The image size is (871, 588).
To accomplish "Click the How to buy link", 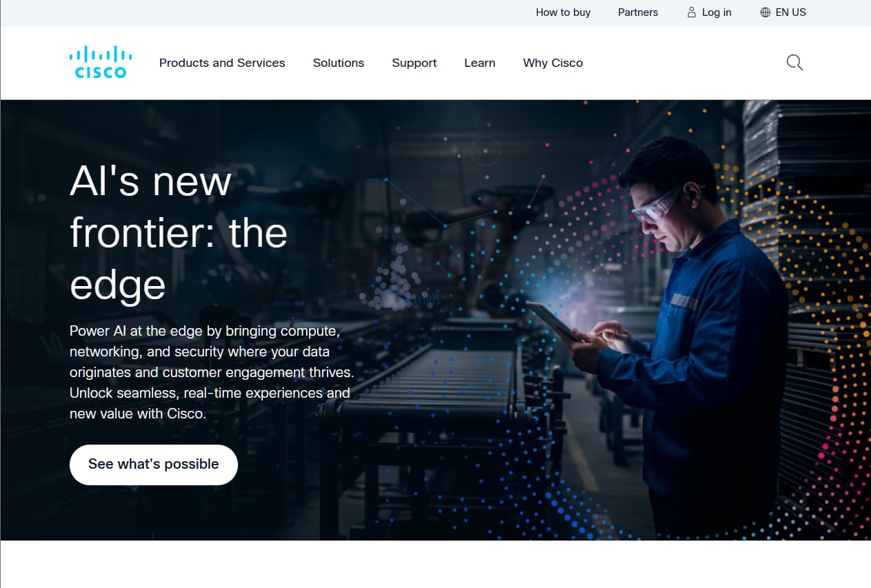I will tap(563, 12).
